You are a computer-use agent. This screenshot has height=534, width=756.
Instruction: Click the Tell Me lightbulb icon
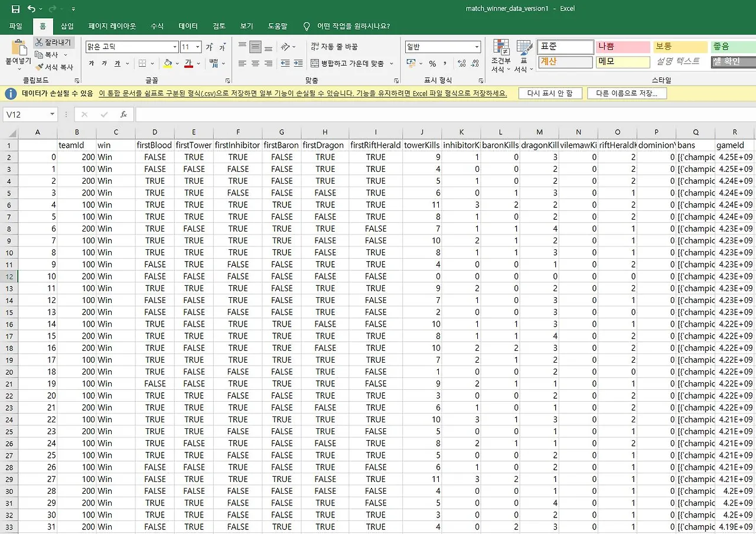[x=307, y=26]
